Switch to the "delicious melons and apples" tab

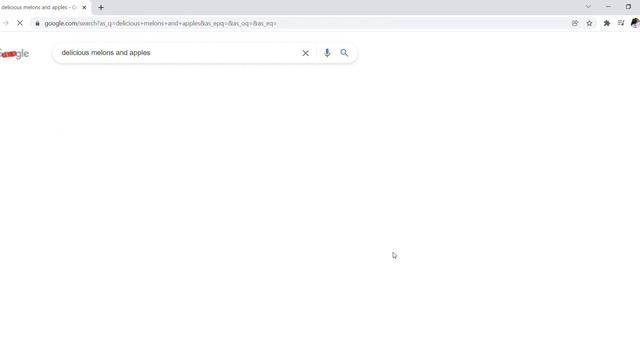39,7
